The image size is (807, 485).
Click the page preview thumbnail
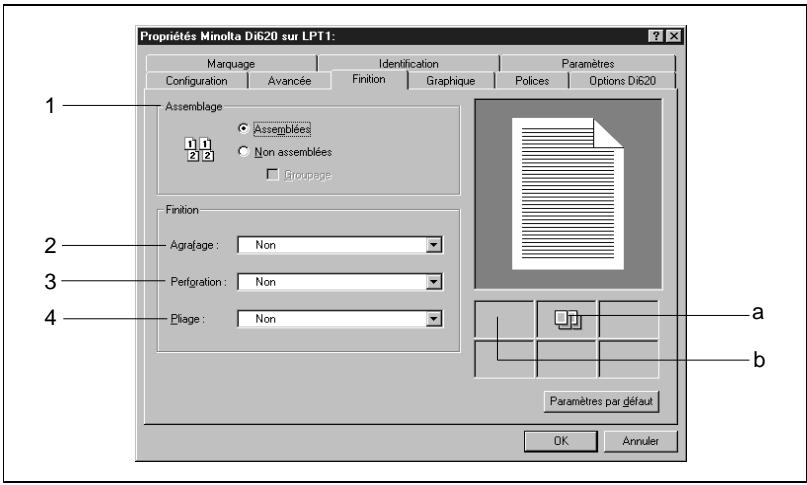[568, 194]
